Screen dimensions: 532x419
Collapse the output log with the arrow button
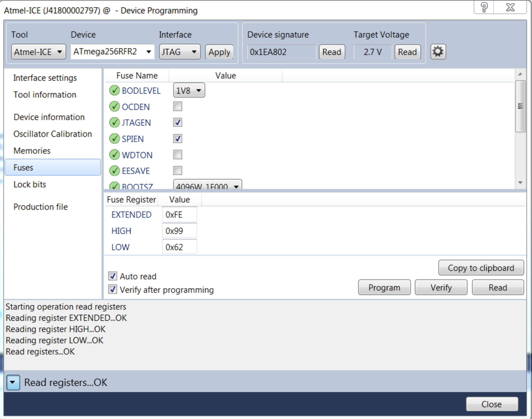tap(13, 382)
